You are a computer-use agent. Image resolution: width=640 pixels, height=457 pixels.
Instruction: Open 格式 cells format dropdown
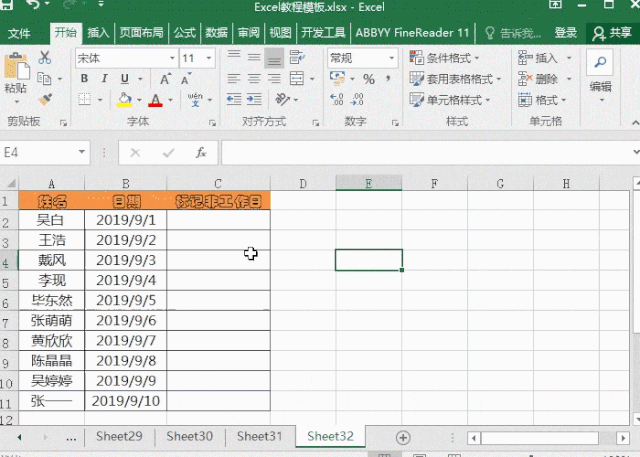[x=564, y=100]
